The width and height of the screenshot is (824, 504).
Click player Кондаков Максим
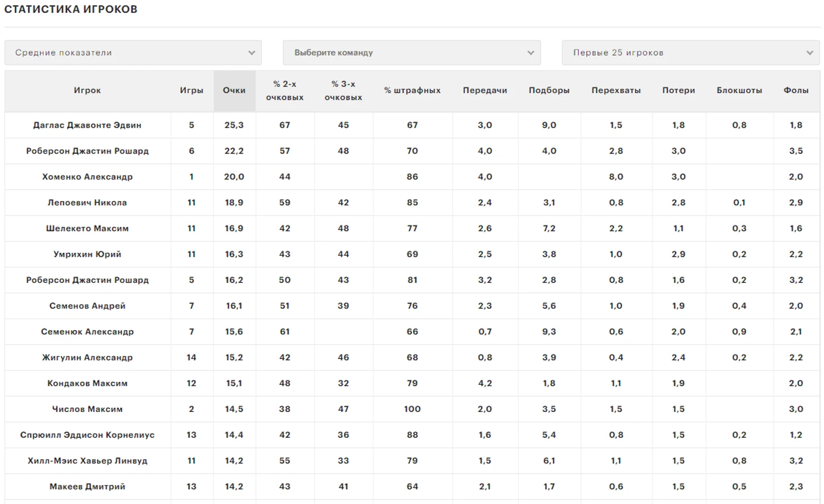tap(87, 383)
